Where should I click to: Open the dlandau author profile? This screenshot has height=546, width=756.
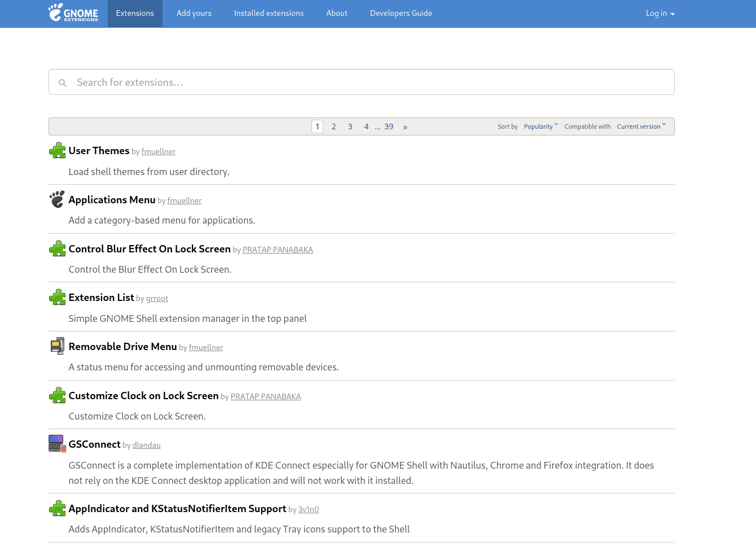147,445
